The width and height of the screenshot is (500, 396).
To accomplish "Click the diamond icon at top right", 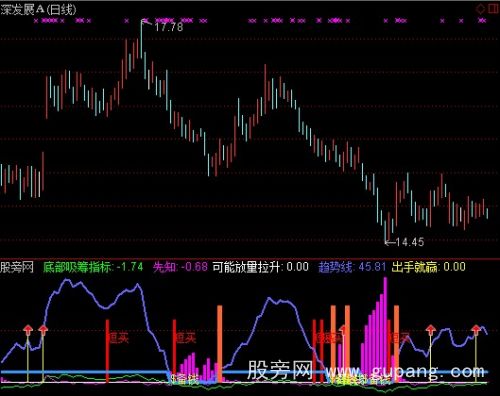I will coord(480,9).
